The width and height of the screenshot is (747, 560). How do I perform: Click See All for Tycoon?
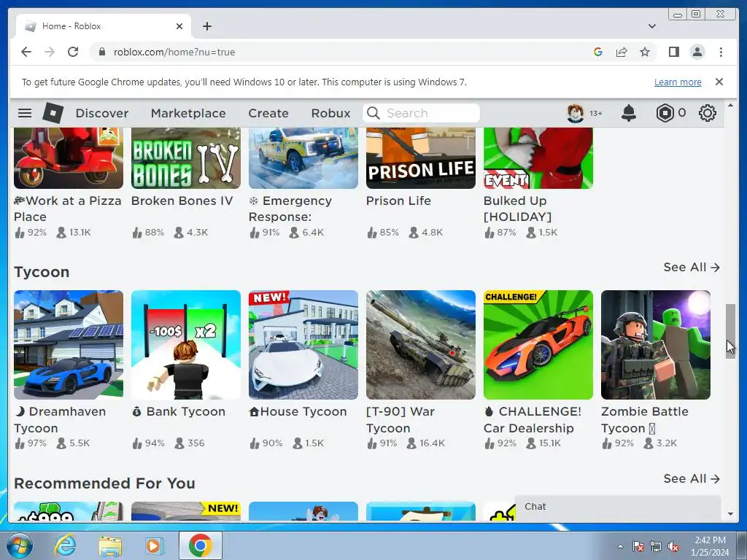pos(692,267)
